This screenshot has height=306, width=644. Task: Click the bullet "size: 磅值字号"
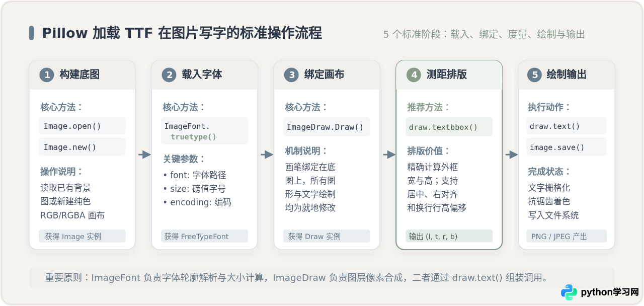point(194,189)
